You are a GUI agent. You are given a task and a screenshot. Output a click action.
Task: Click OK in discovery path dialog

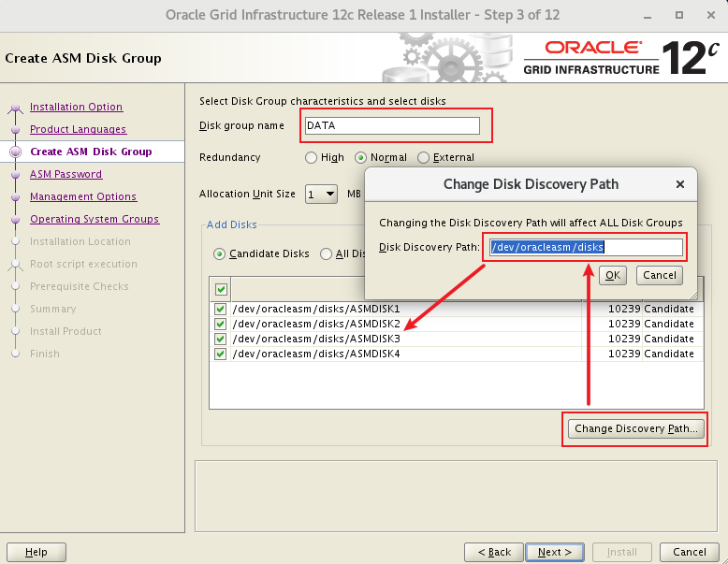click(613, 275)
